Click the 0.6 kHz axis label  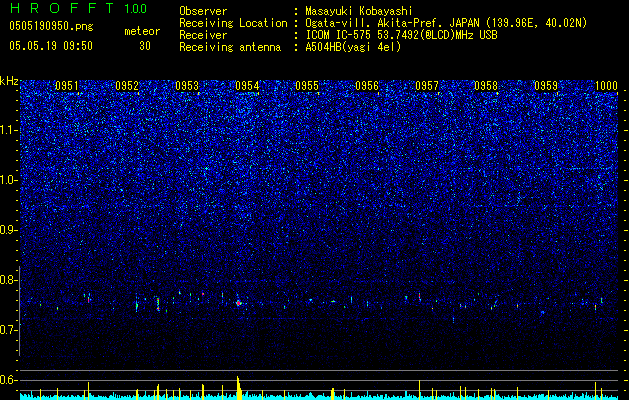(x=8, y=380)
